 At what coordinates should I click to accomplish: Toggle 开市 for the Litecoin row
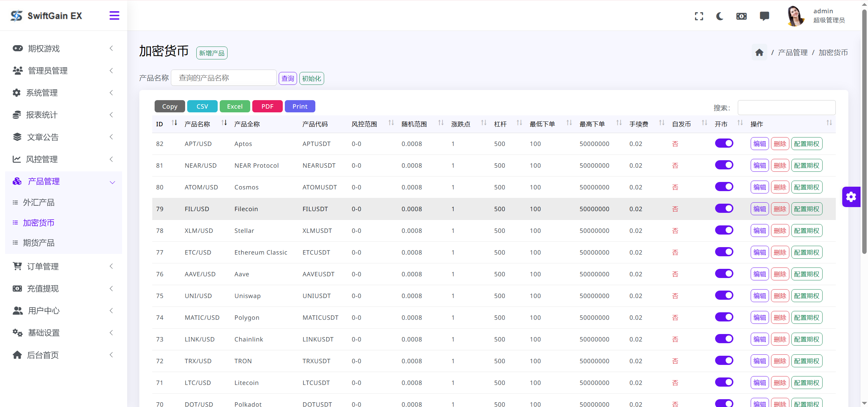(x=724, y=382)
